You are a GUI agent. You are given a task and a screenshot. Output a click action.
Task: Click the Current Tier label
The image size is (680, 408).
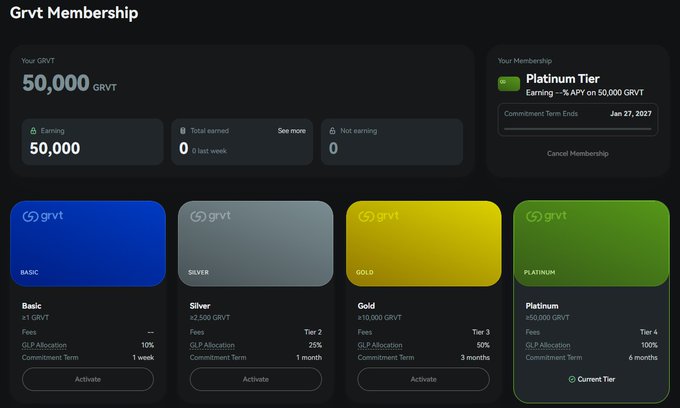[596, 379]
